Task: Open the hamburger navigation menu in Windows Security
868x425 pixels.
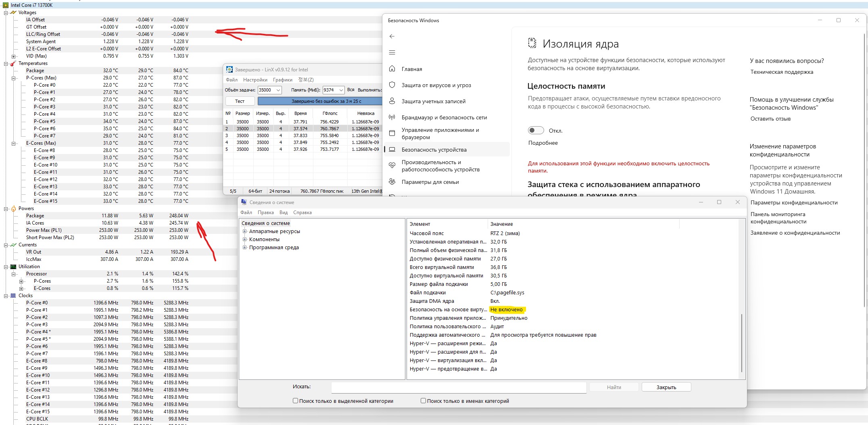Action: [392, 52]
